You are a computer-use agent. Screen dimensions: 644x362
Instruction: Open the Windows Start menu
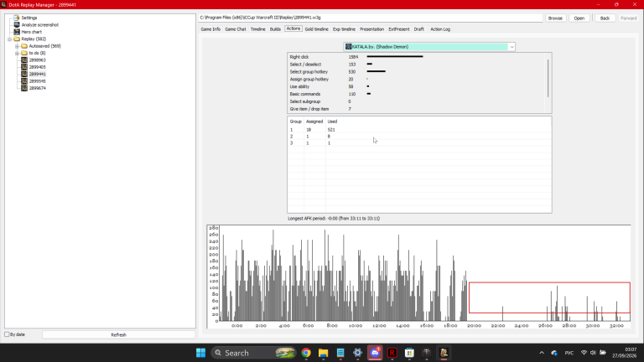click(200, 353)
